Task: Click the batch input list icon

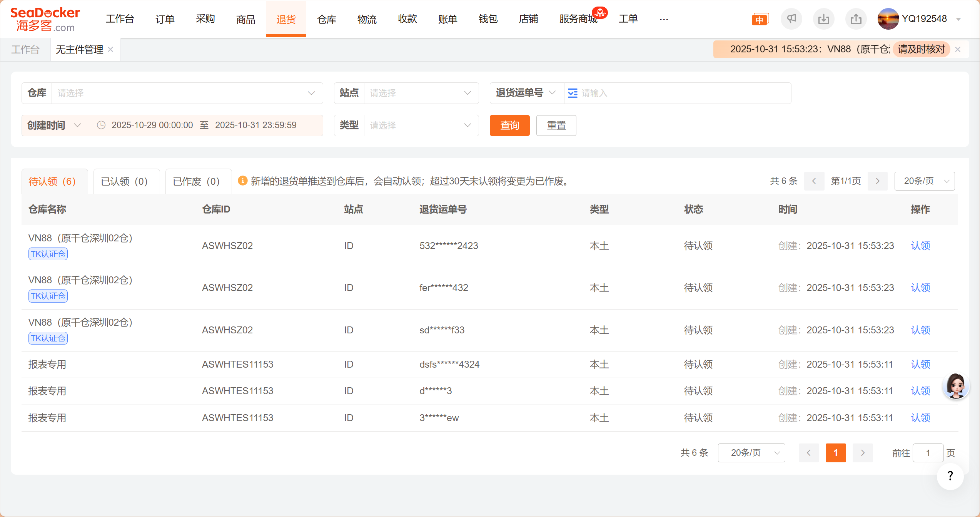Action: click(x=573, y=93)
